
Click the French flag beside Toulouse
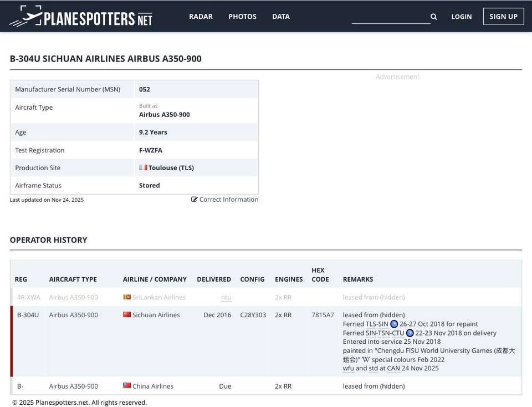tap(143, 167)
